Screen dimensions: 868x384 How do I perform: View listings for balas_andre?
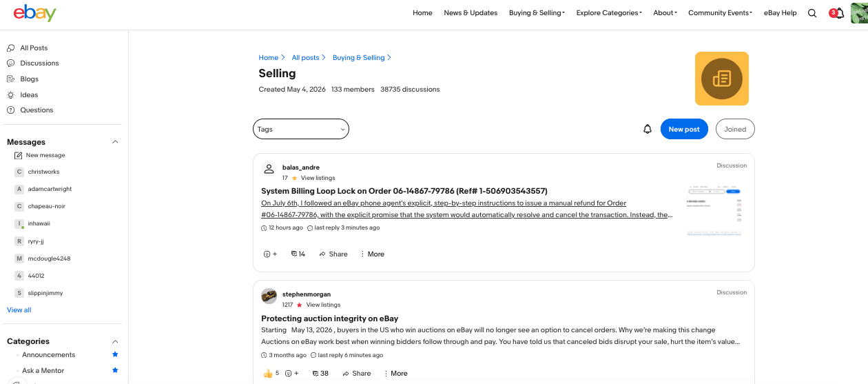click(318, 178)
